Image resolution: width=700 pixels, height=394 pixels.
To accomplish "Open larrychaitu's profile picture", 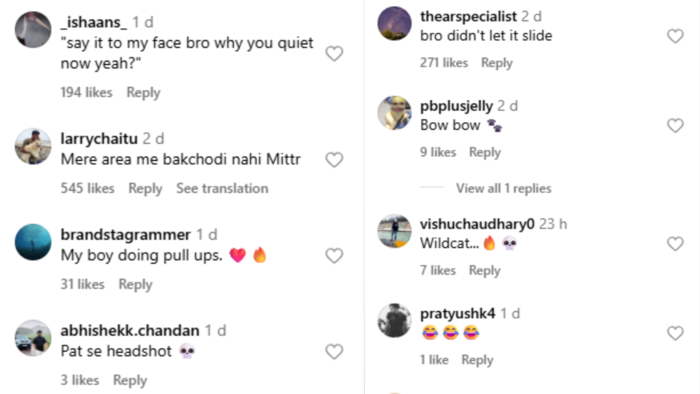I will (x=33, y=146).
